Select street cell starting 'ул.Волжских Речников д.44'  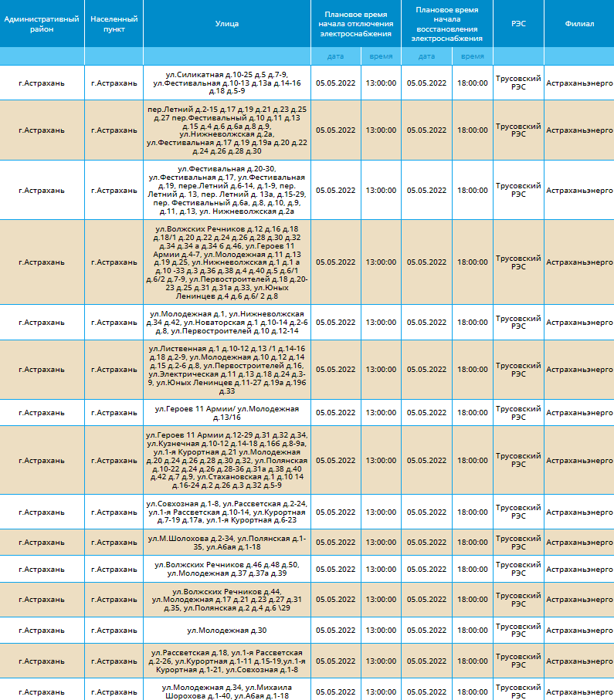pyautogui.click(x=227, y=600)
